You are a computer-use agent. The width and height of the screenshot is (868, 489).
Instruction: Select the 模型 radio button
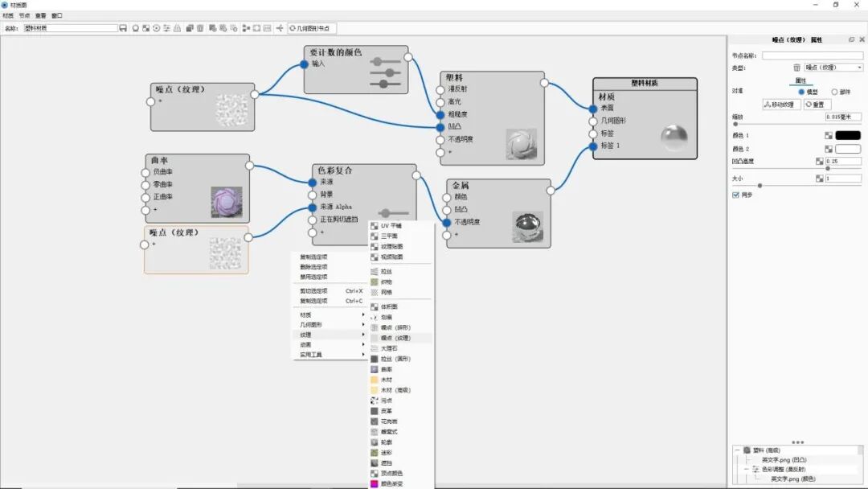coord(802,90)
